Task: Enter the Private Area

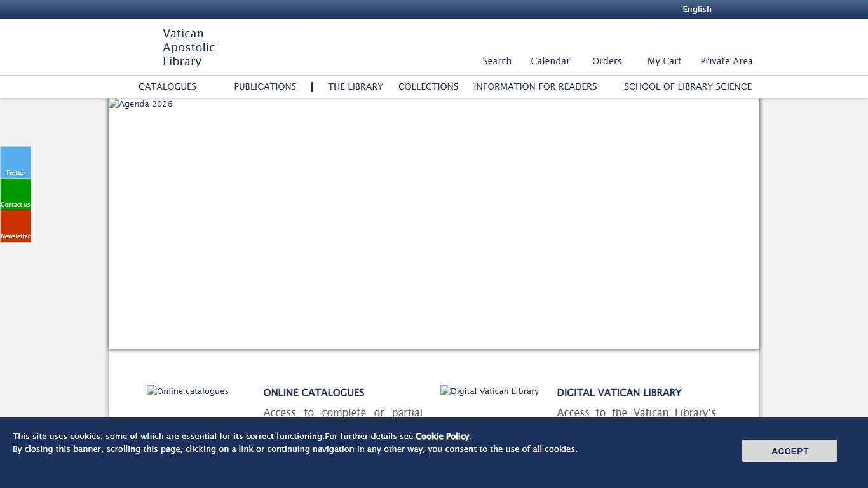Action: 726,61
